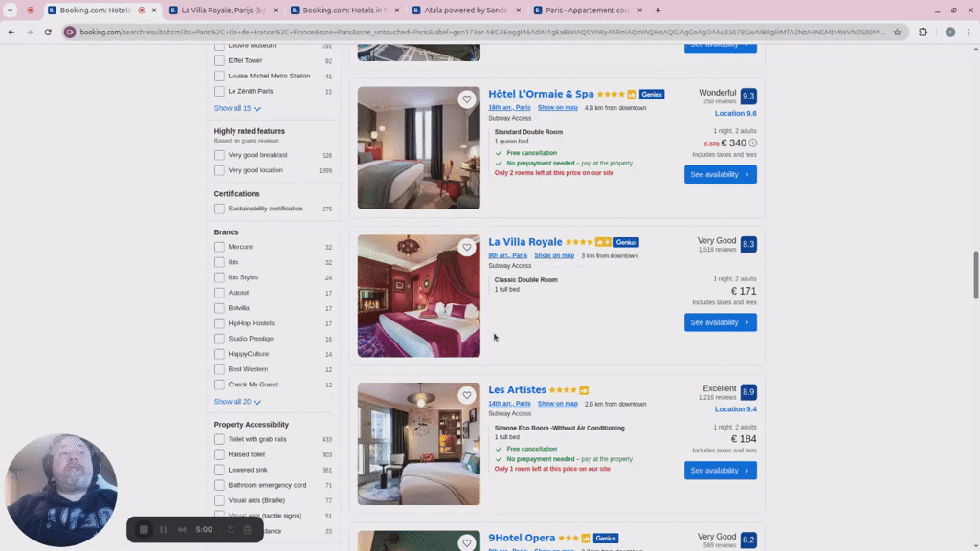The image size is (980, 551).
Task: Expand Show all 15 landmarks
Action: [237, 108]
